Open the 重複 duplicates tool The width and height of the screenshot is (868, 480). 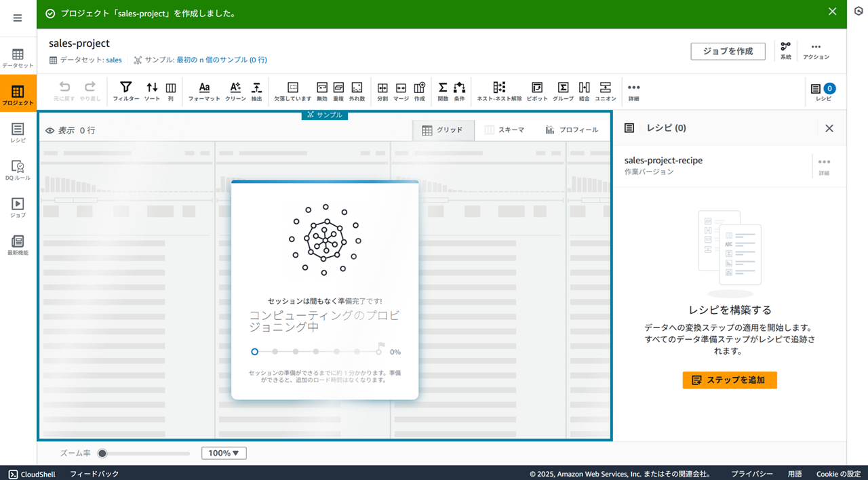338,92
